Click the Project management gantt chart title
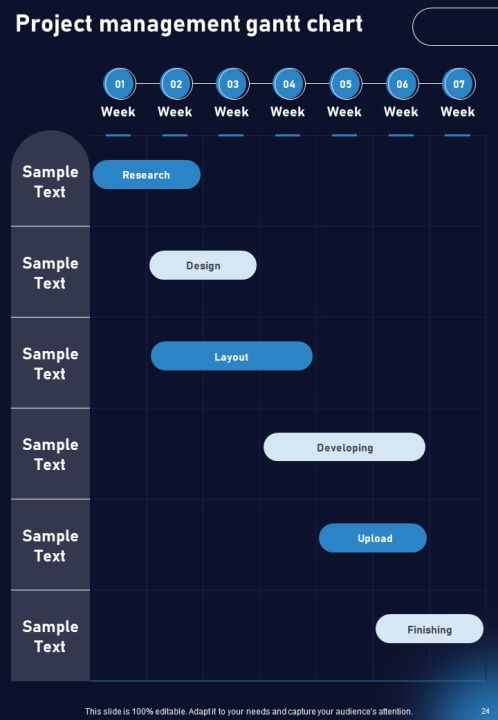 (x=189, y=24)
